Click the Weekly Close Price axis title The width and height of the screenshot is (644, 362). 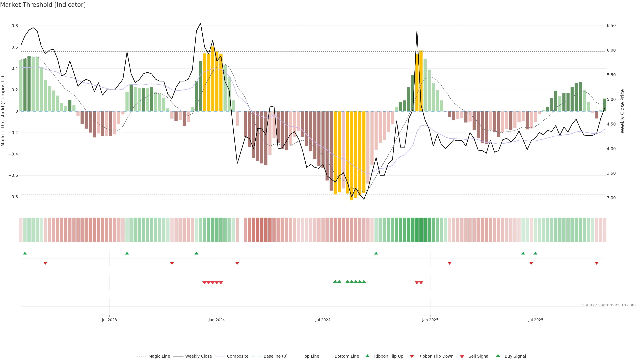click(x=622, y=111)
